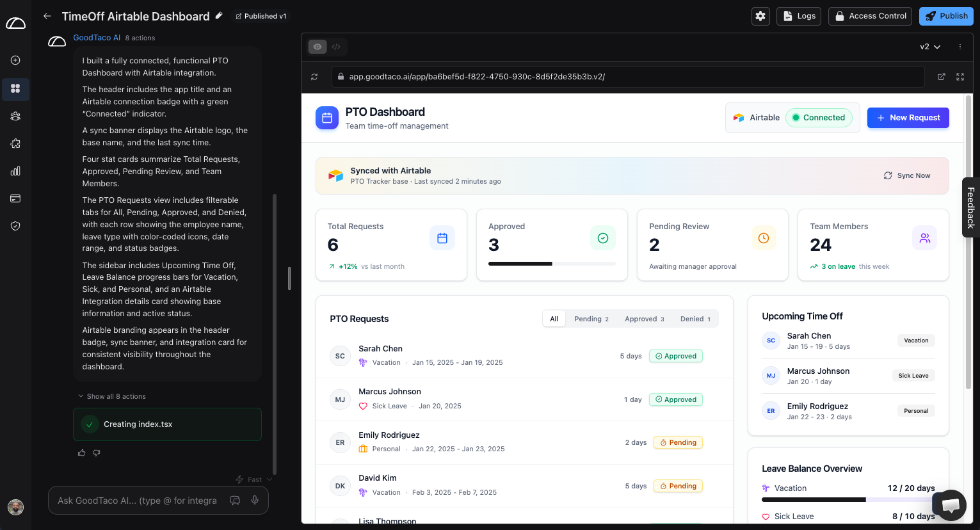The image size is (980, 530).
Task: Select Marcus Johnson's PTO request row
Action: click(524, 399)
